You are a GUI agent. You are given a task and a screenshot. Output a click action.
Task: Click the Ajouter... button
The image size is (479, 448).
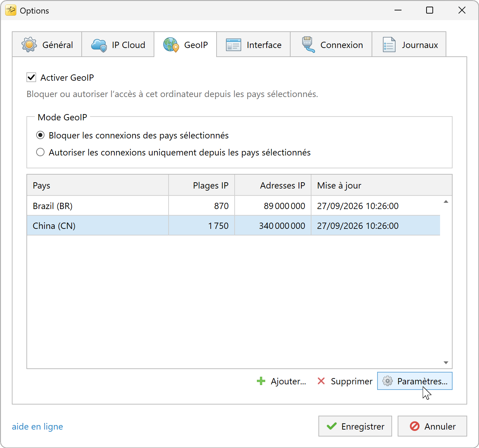pos(282,381)
